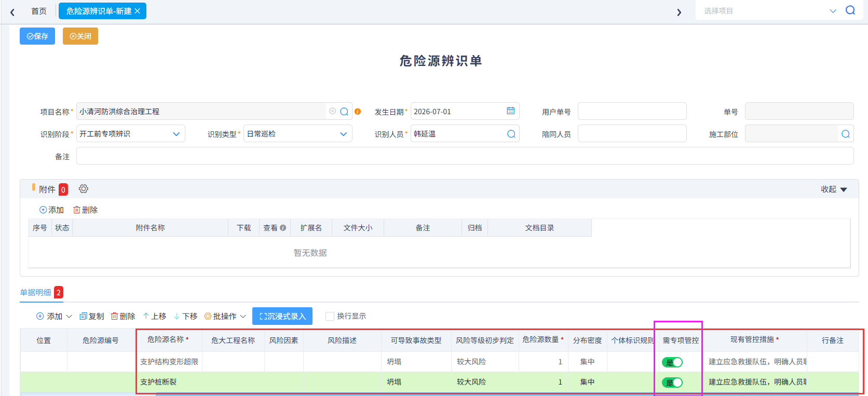Click the 现有管控措施 column header
868x396 pixels.
pyautogui.click(x=755, y=339)
